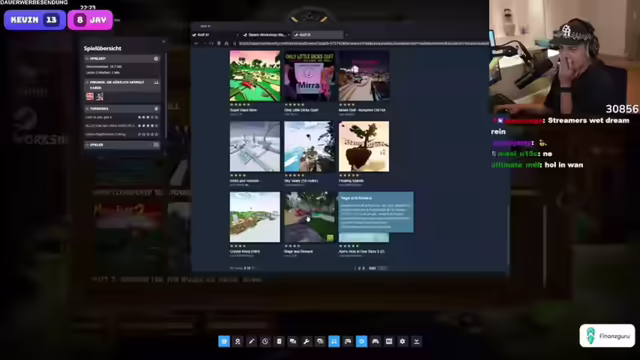Switch to Steam Workshop browser tab

[266, 35]
